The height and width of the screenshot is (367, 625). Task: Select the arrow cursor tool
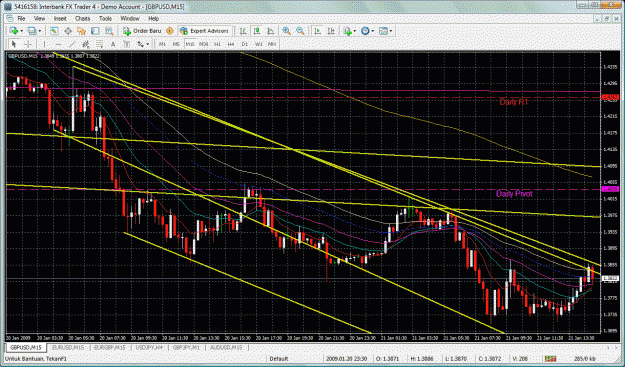coord(14,44)
